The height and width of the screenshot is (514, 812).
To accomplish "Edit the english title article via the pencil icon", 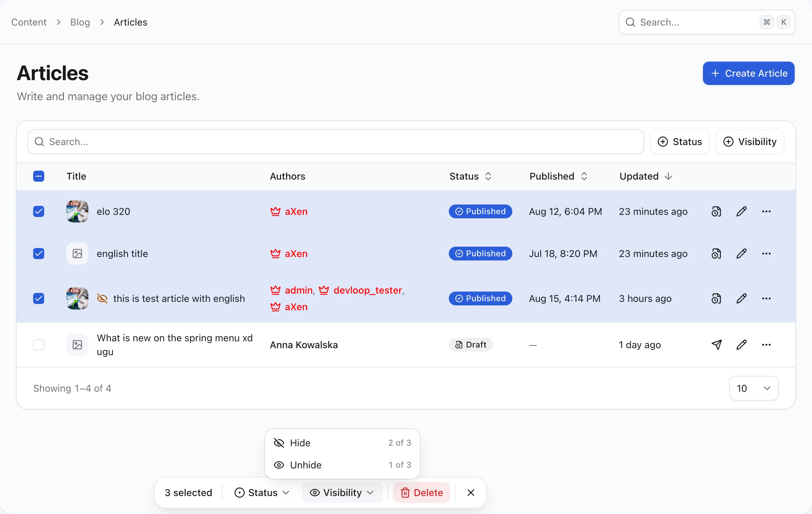I will click(x=741, y=254).
